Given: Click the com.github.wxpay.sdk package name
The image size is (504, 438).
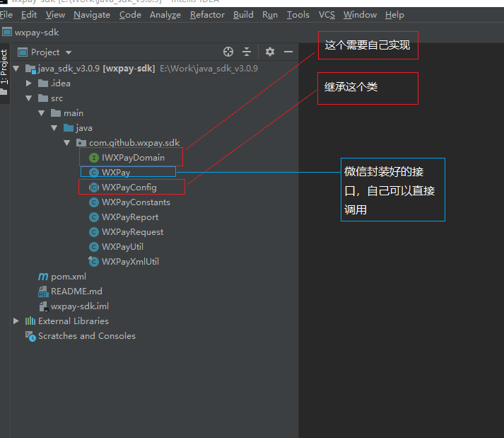Looking at the screenshot, I should [x=134, y=143].
